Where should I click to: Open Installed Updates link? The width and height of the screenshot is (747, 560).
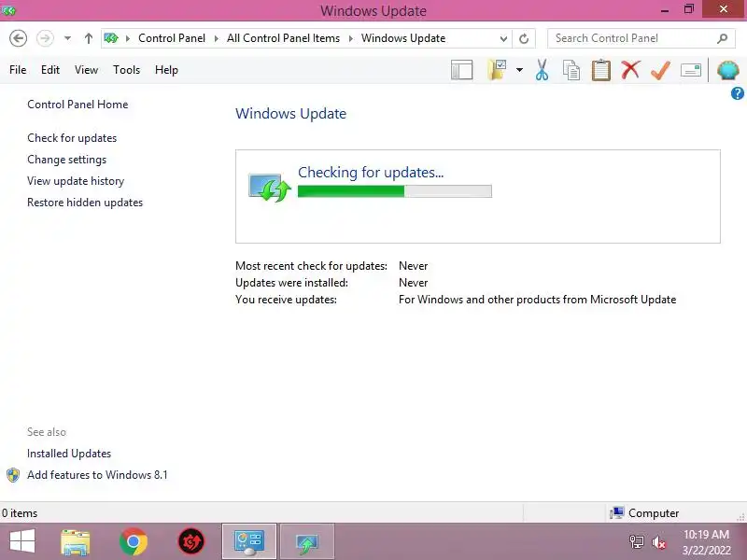69,454
